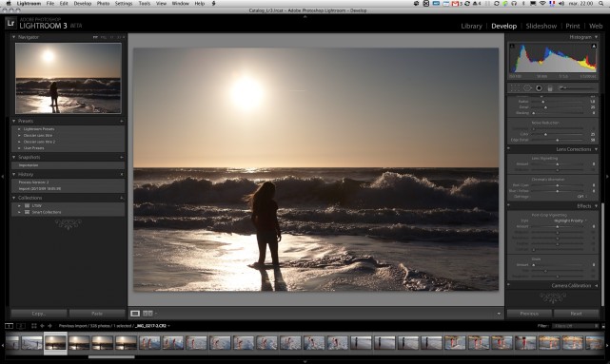Switch to Loupe view icon in toolbar
The height and width of the screenshot is (364, 610).
135,313
